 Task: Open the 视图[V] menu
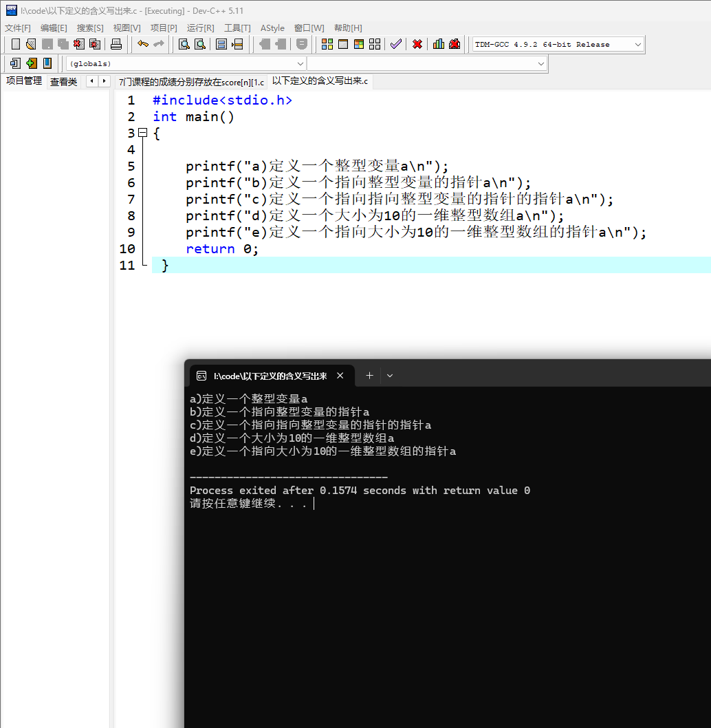(127, 28)
